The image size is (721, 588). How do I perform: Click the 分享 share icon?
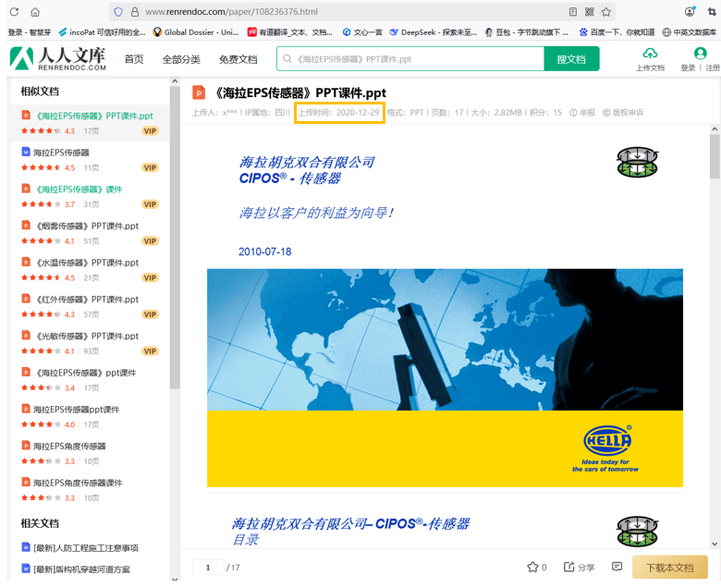click(568, 567)
